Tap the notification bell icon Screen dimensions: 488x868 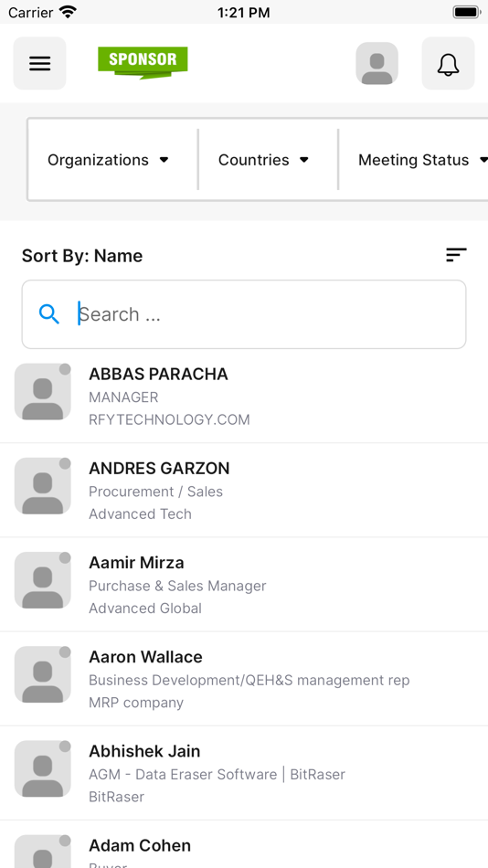pyautogui.click(x=448, y=63)
